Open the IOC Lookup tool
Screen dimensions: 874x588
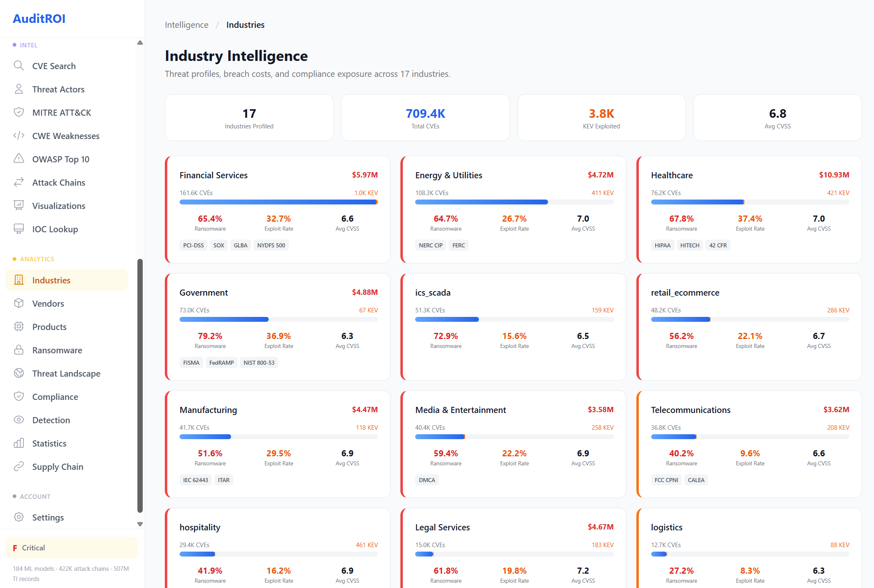[x=55, y=229]
